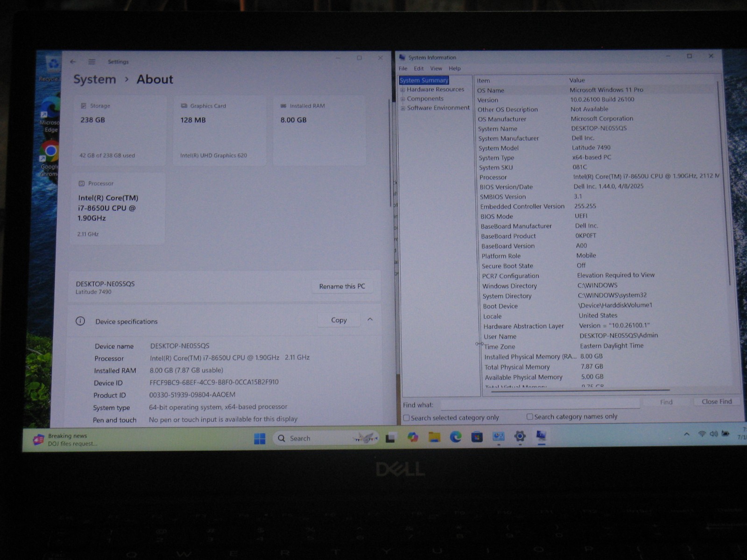Show hidden system tray icons
The image size is (747, 560).
pos(687,434)
